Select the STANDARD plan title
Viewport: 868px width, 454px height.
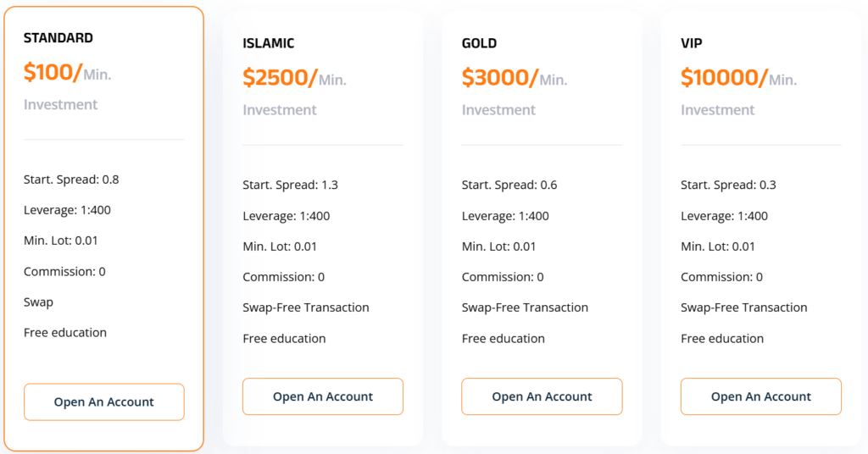click(x=58, y=37)
